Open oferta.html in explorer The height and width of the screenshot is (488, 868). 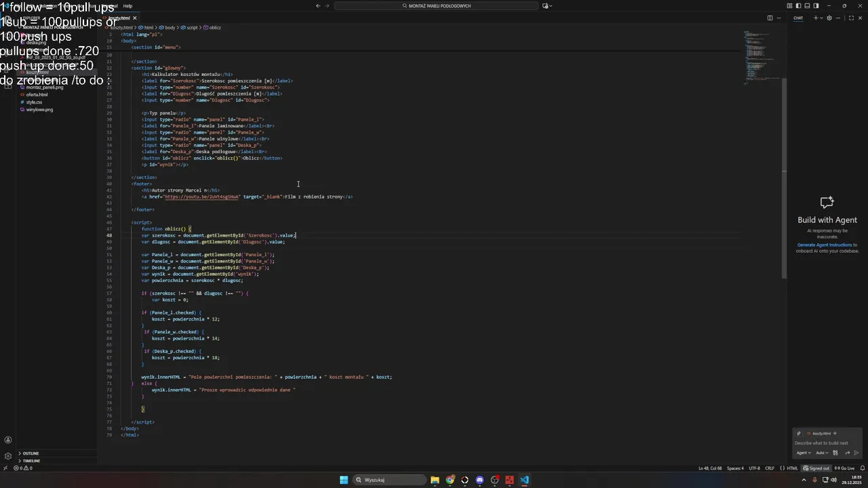point(37,95)
